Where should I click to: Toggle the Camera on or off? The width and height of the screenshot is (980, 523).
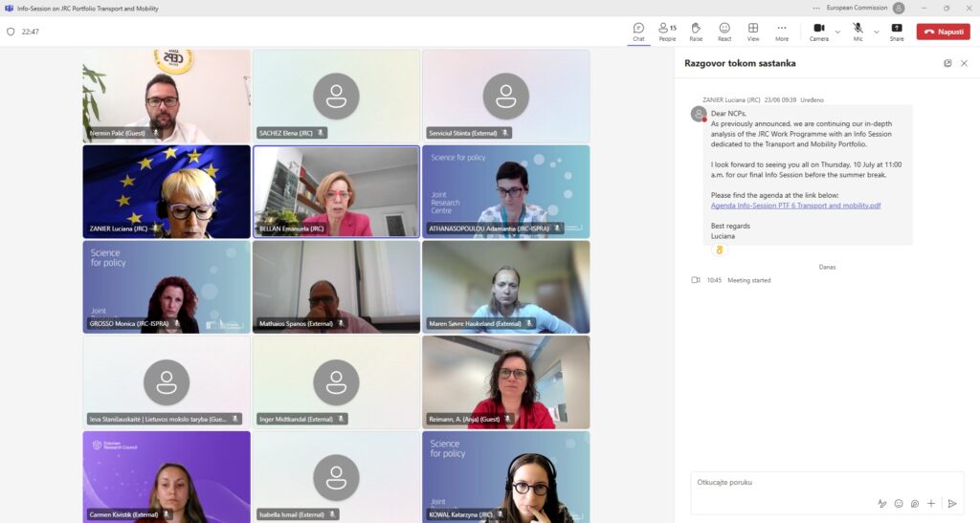point(818,32)
